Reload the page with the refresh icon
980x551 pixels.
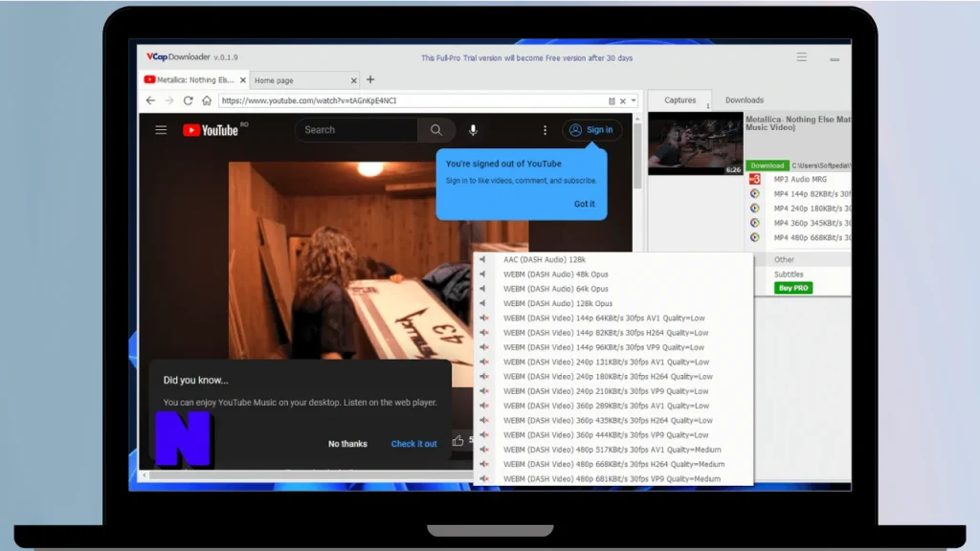189,99
